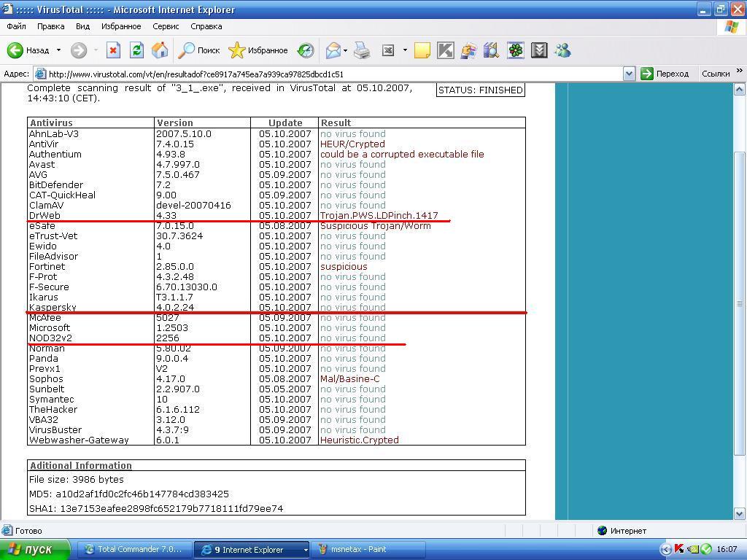Click the yellow note icon in toolbar
Viewport: 747px width, 560px height.
pos(422,50)
